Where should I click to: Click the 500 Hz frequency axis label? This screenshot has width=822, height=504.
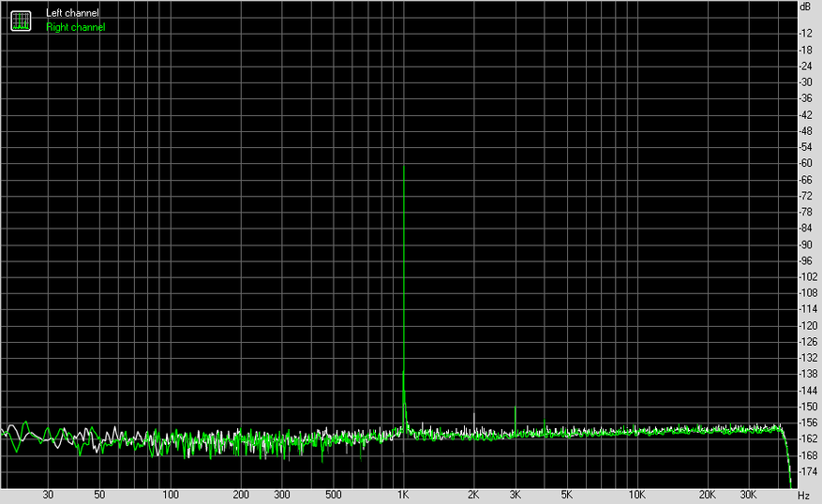click(x=334, y=495)
